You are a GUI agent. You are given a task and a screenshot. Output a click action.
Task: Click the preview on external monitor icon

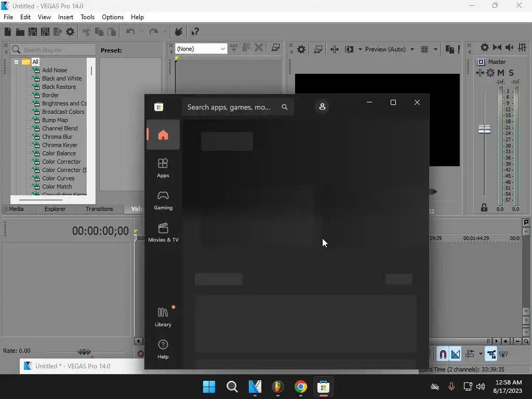pyautogui.click(x=318, y=49)
